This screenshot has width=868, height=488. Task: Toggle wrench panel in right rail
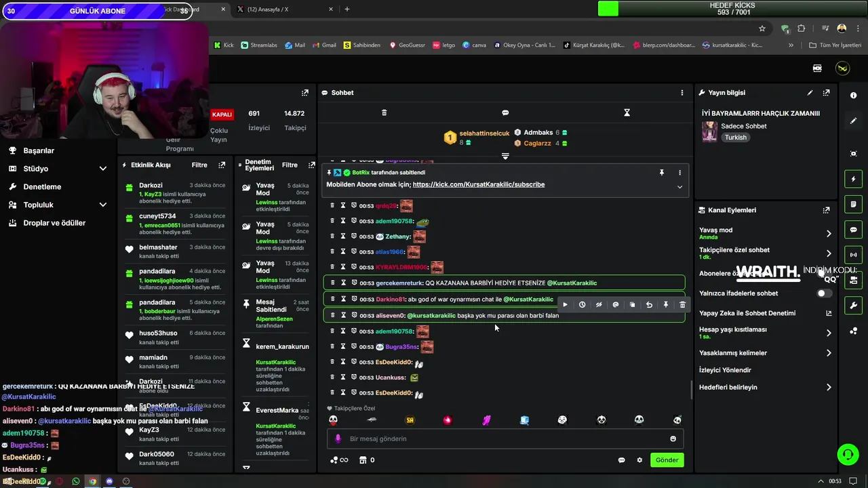(x=854, y=305)
